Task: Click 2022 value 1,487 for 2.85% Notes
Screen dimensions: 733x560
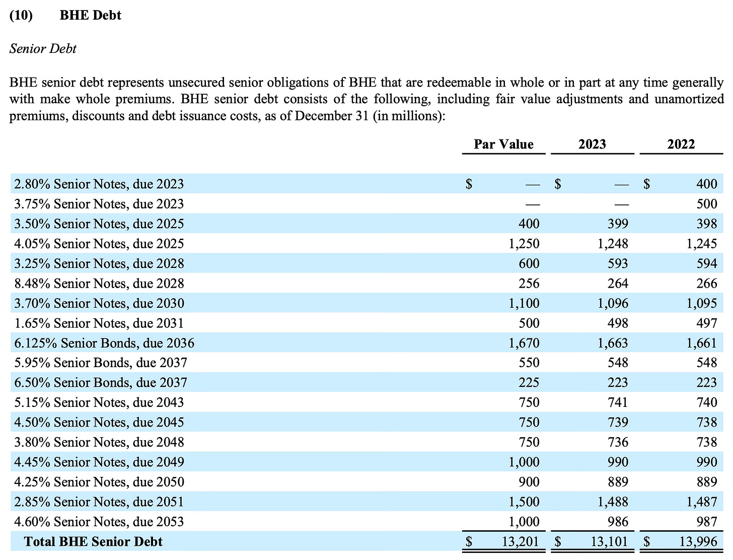Action: click(702, 502)
